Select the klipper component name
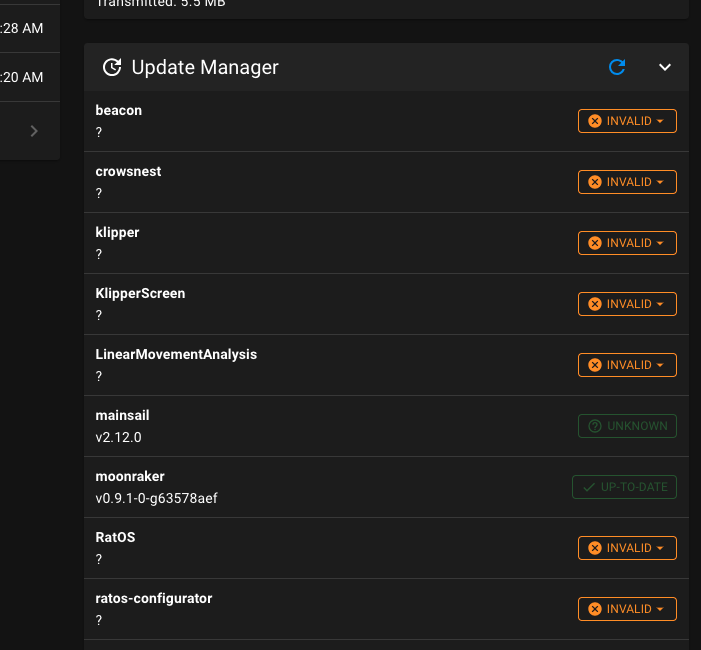This screenshot has height=650, width=701. (117, 232)
